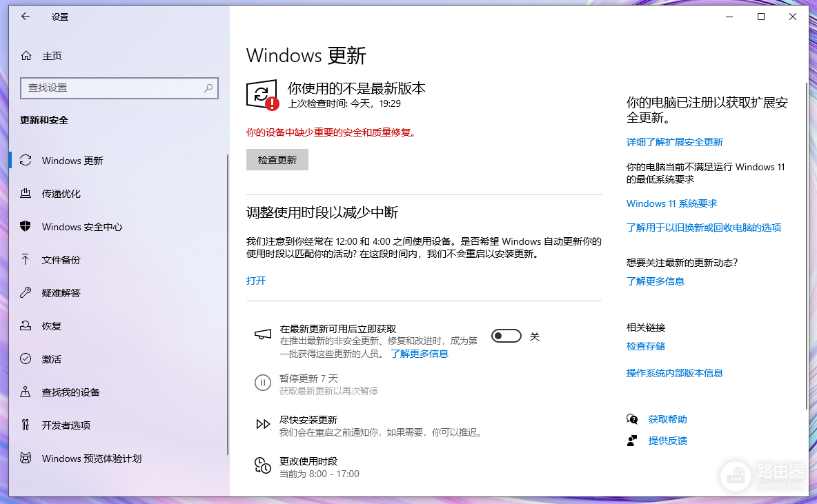
Task: Minimize the 设置 window
Action: click(x=729, y=17)
